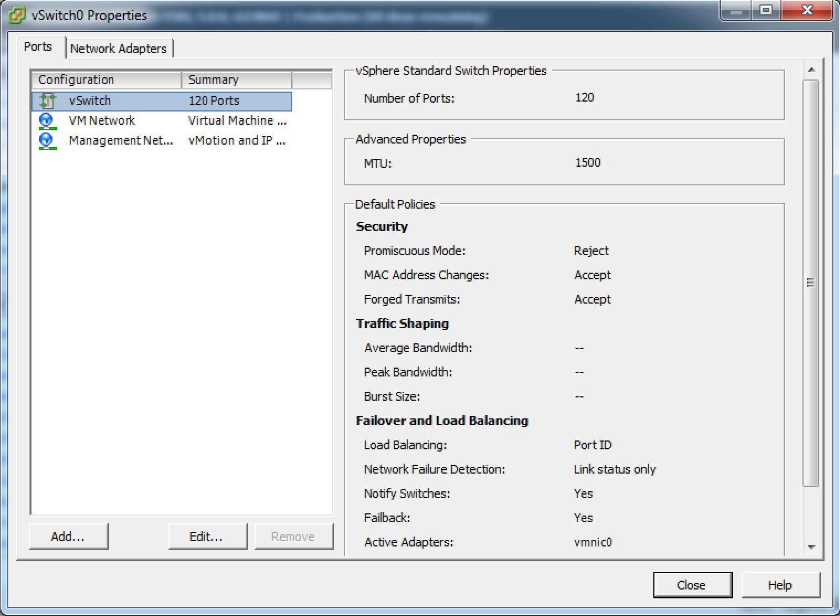Select the Management Net... row
This screenshot has height=616, width=840.
click(x=162, y=141)
